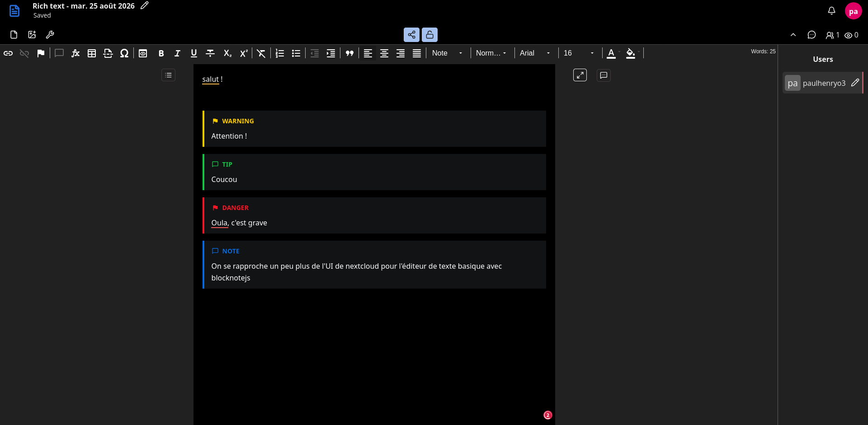This screenshot has height=425, width=868.
Task: Decrease the paragraph indent
Action: coord(315,53)
